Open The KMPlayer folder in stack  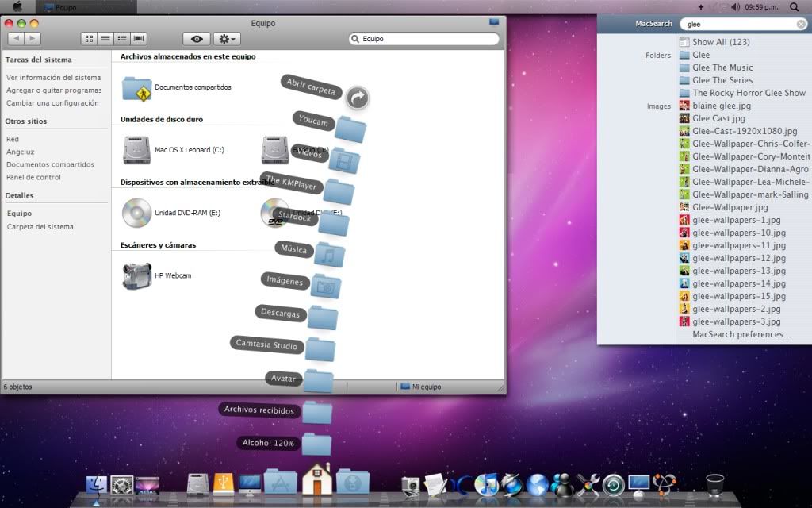point(339,192)
